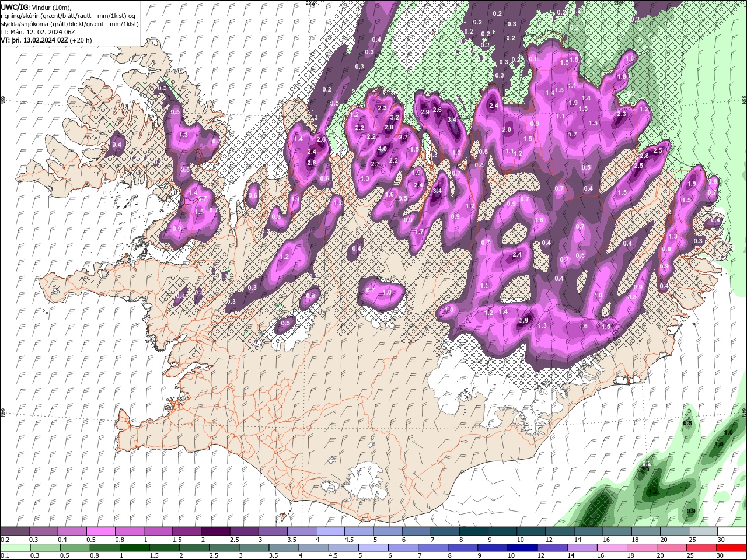Viewport: 747px width, 560px height.
Task: Click the 'VT: þri. 13.02.2024 02Z' valid time
Action: coord(34,41)
